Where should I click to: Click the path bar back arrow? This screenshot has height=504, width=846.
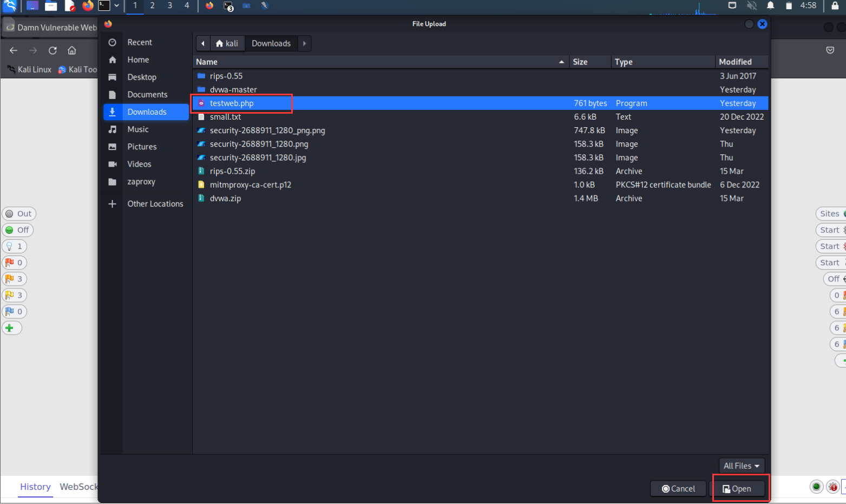tap(203, 43)
